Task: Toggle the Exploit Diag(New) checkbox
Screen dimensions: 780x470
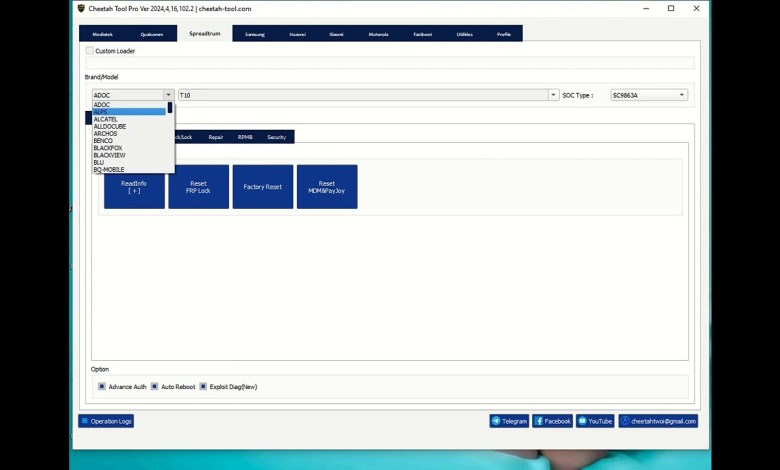Action: 203,386
